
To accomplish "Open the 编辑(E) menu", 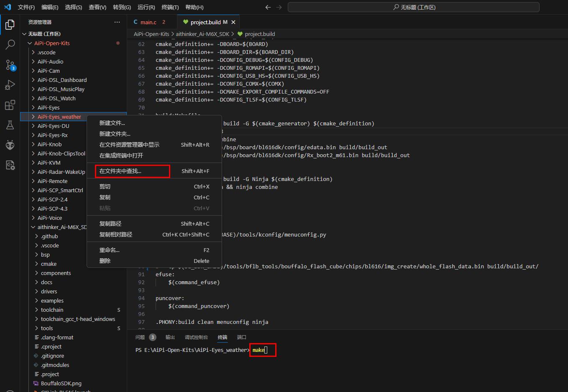I will (50, 7).
